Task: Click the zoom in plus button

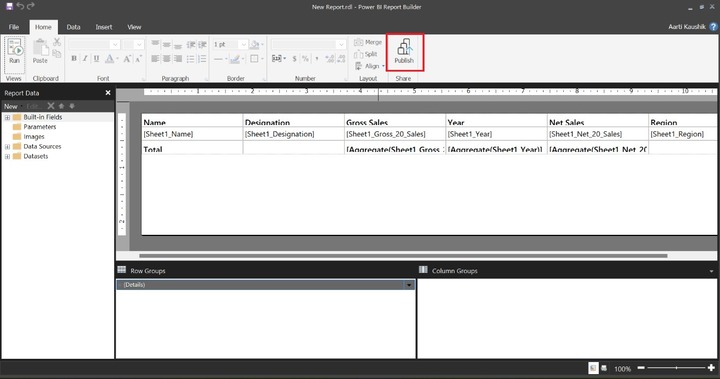Action: point(712,368)
